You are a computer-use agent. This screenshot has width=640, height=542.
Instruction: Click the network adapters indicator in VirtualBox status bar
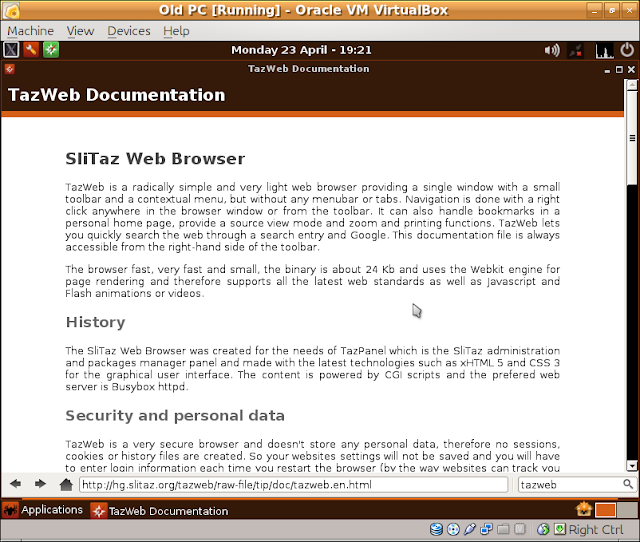pos(487,529)
